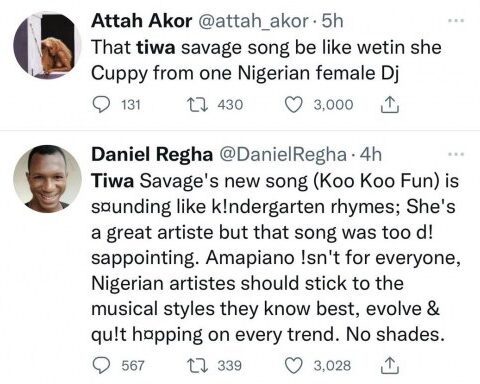Reply to Attah Akor's tweet
This screenshot has height=384, width=480.
click(x=101, y=105)
